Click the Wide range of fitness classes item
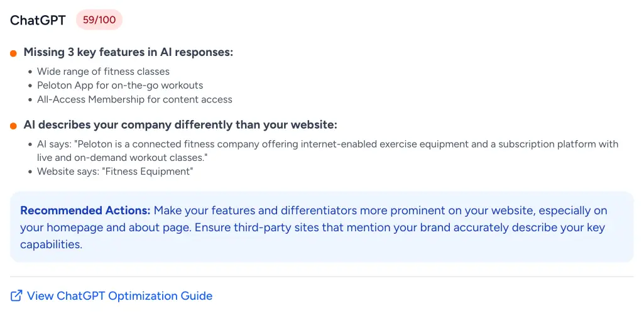Screen dimensions: 644x318 point(103,72)
